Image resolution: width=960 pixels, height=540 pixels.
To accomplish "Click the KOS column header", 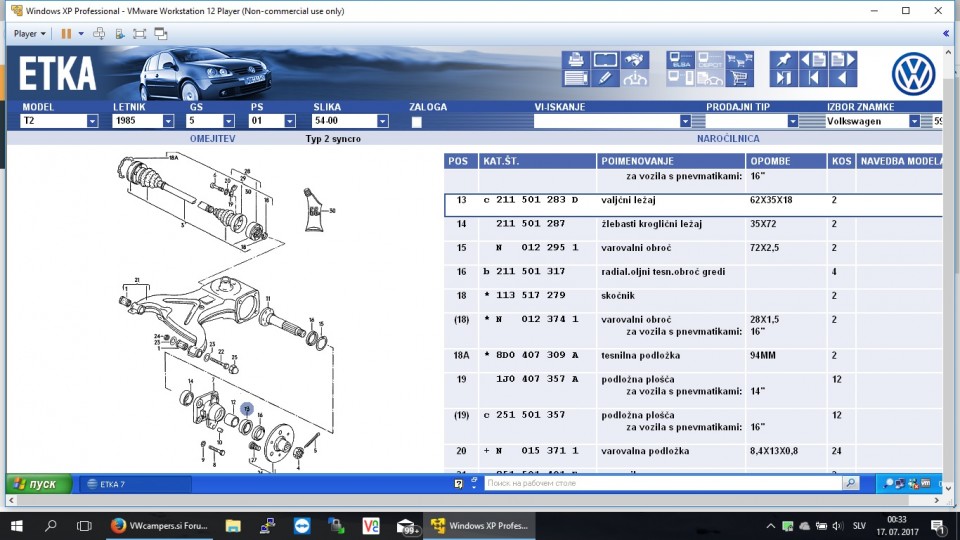I will click(841, 161).
